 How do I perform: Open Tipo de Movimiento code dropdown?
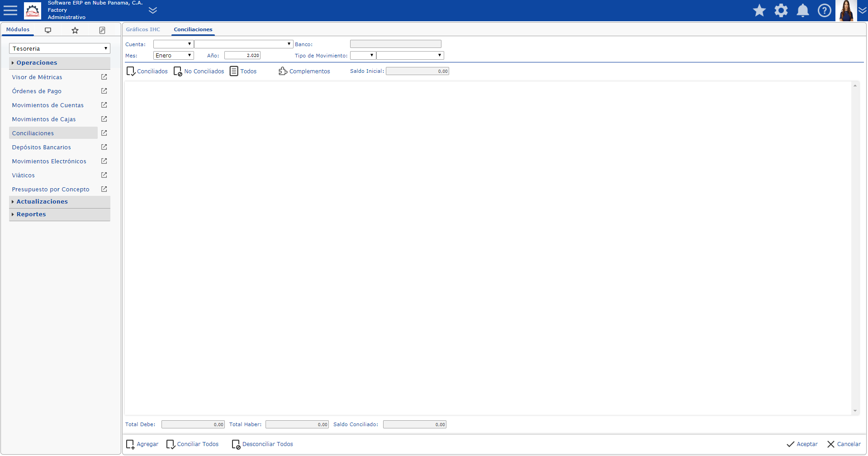(363, 55)
